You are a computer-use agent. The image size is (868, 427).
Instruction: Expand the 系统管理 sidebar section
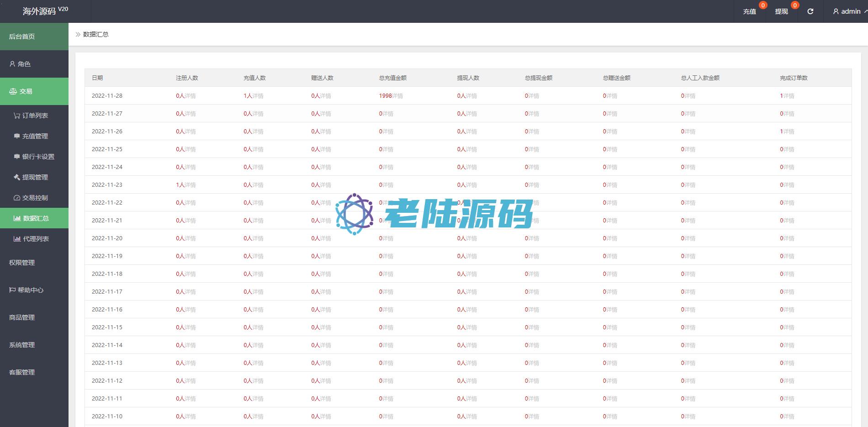[x=22, y=345]
